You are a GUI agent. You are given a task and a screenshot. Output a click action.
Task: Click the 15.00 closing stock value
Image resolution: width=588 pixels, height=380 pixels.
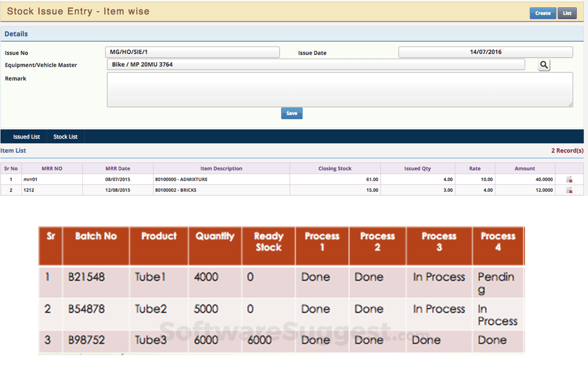point(372,190)
